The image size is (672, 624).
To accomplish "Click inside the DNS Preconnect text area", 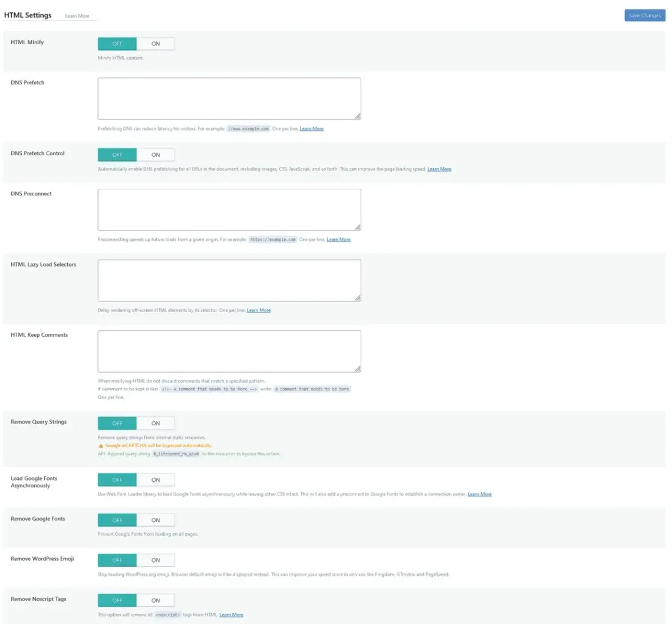I will 229,209.
